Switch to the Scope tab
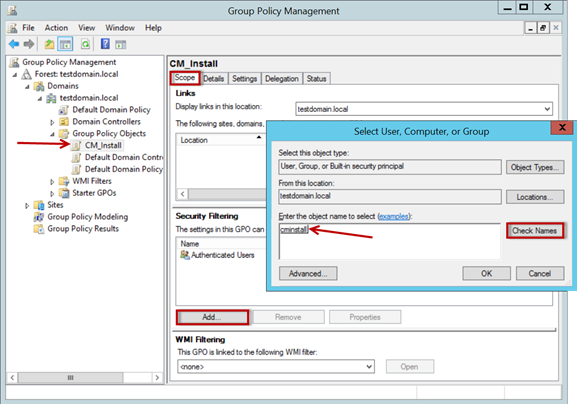 click(185, 78)
